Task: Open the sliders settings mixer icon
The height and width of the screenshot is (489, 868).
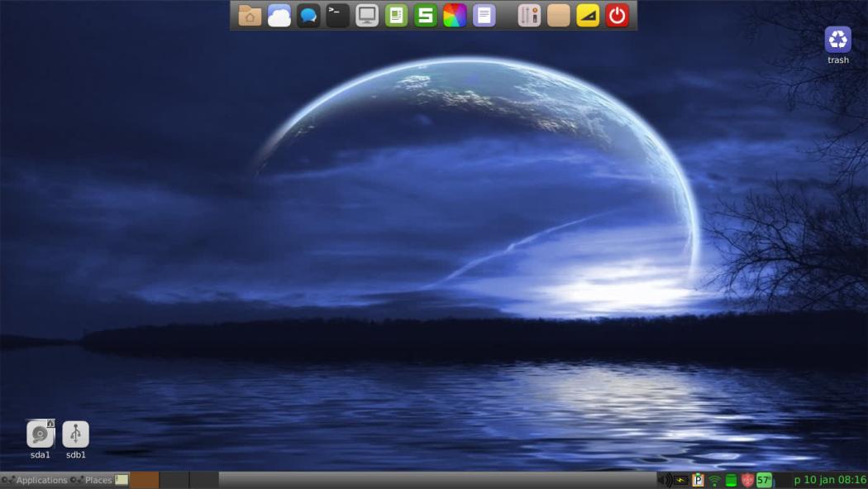Action: pyautogui.click(x=529, y=16)
